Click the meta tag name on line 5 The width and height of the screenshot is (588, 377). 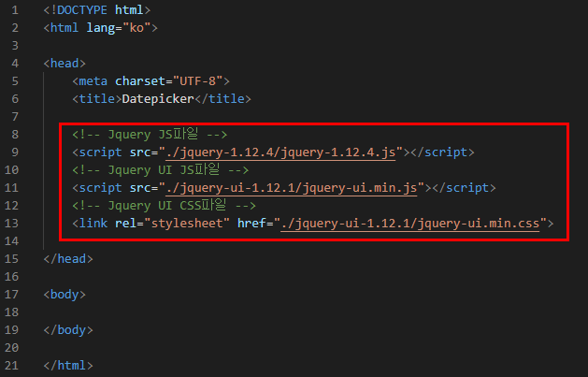93,81
